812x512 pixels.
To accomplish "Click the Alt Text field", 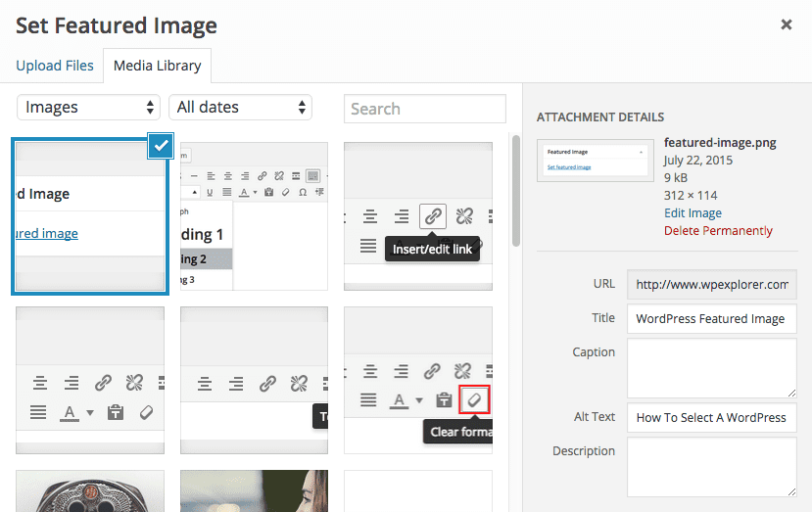I will (x=711, y=417).
